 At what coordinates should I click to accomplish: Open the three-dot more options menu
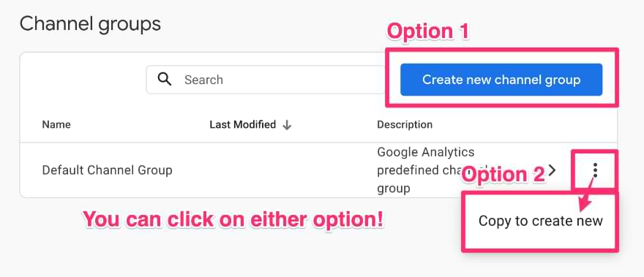[x=595, y=170]
